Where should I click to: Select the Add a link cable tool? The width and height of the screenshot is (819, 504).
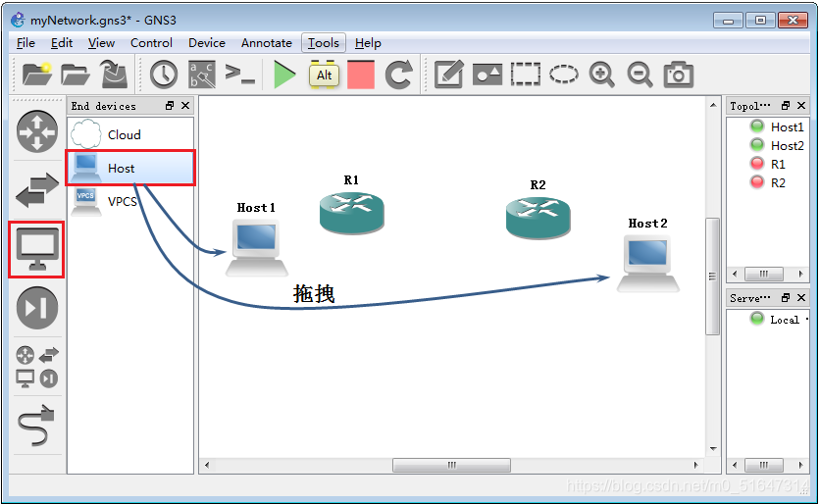click(36, 426)
